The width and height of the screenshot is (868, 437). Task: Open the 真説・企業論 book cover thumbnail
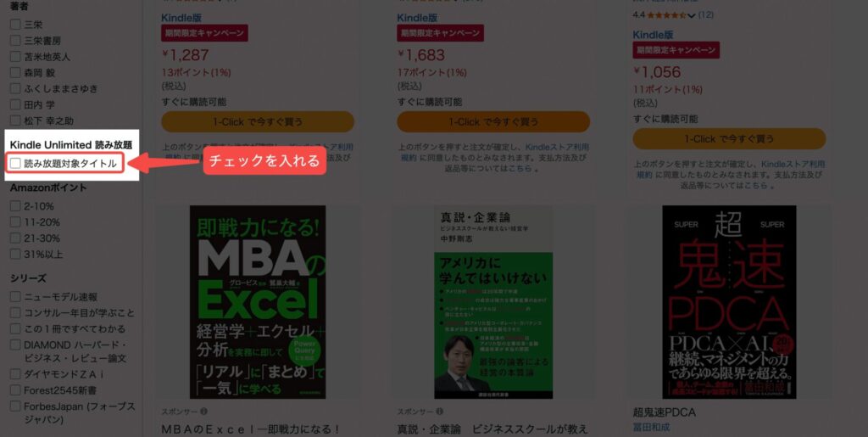tap(493, 302)
